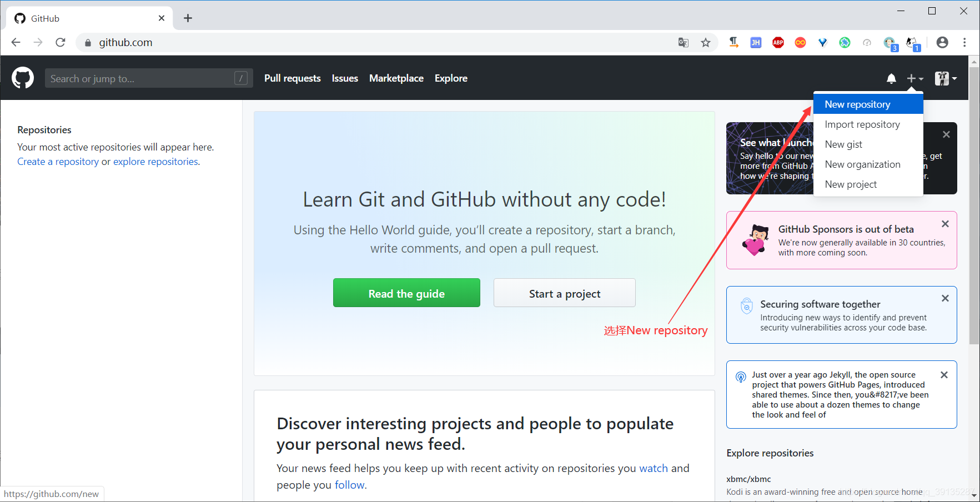This screenshot has height=502, width=980.
Task: Click the page vertical scrollbar
Action: pyautogui.click(x=974, y=205)
